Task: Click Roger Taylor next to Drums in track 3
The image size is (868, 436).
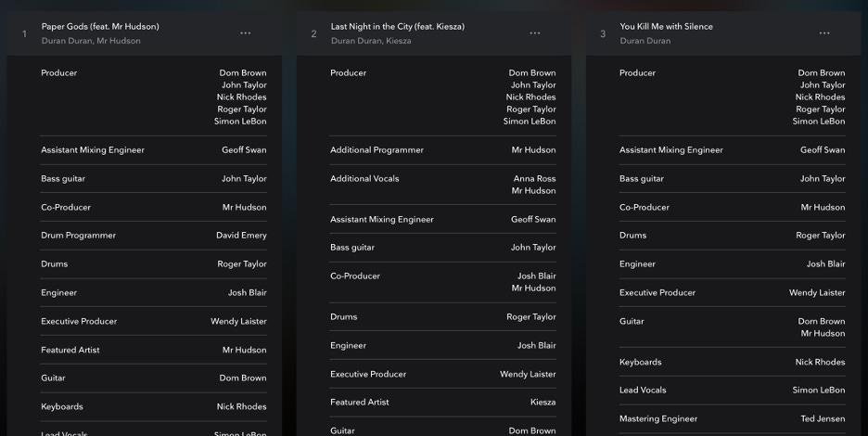Action: (821, 235)
